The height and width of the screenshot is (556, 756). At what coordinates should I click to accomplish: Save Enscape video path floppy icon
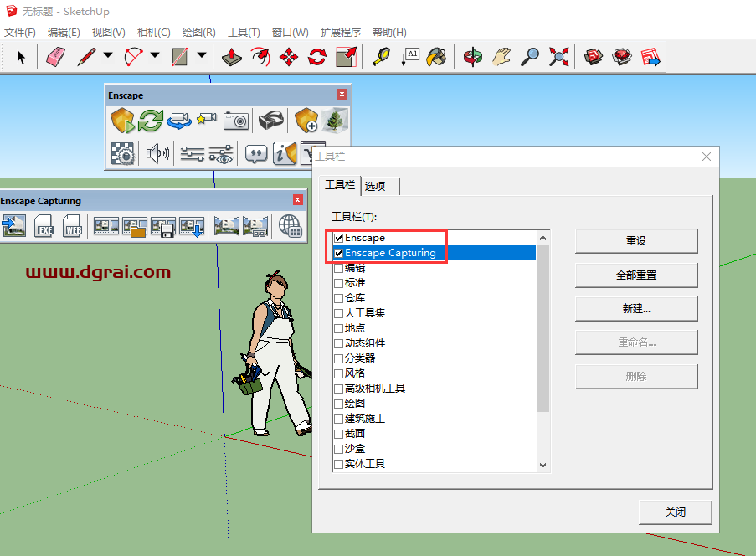point(163,227)
